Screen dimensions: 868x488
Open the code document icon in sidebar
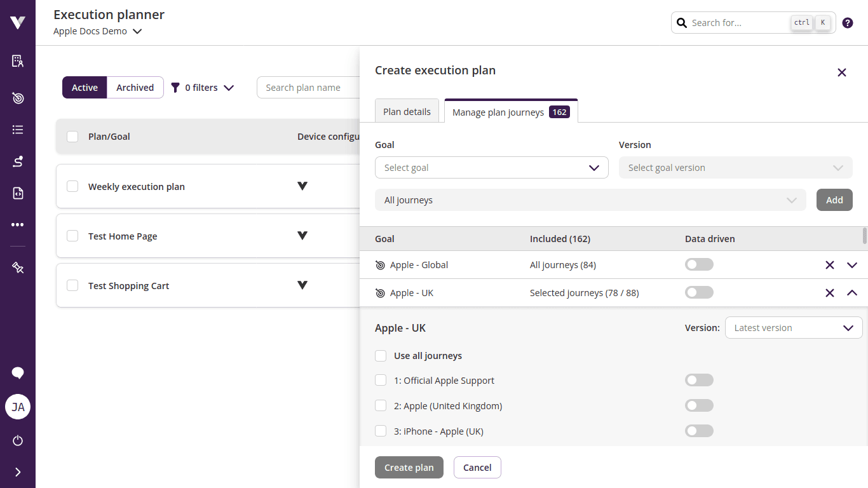click(x=17, y=193)
